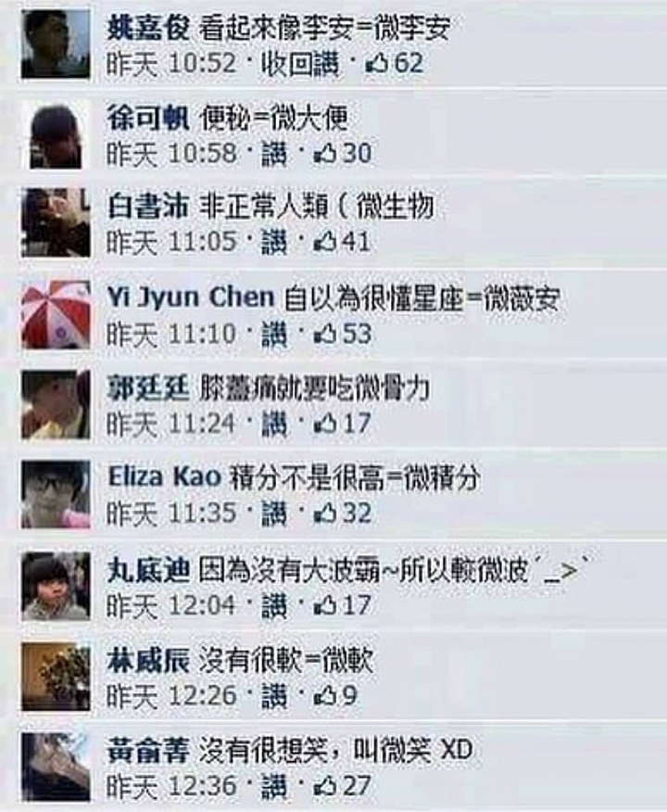Click the thumbs-up icon showing 41 likes
This screenshot has width=667, height=812.
(x=326, y=242)
